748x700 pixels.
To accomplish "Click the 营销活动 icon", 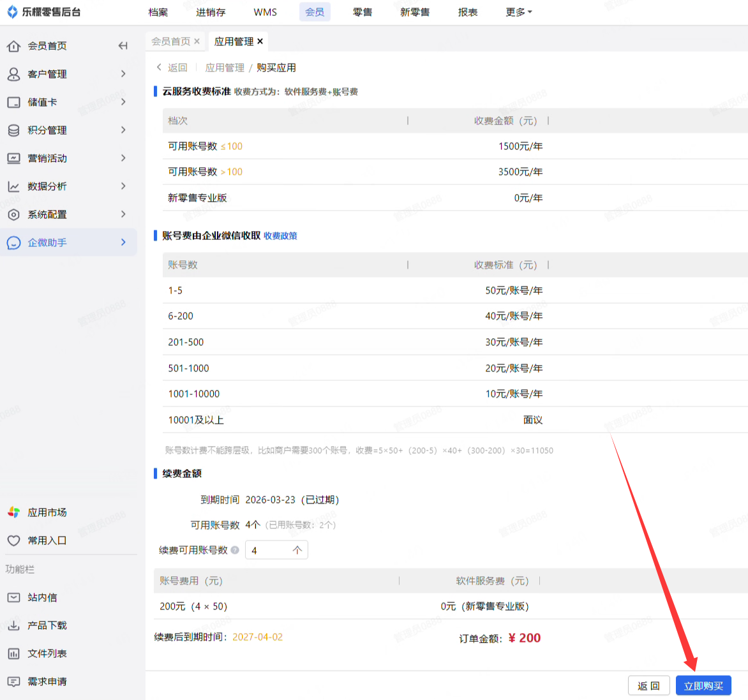I will pos(14,158).
